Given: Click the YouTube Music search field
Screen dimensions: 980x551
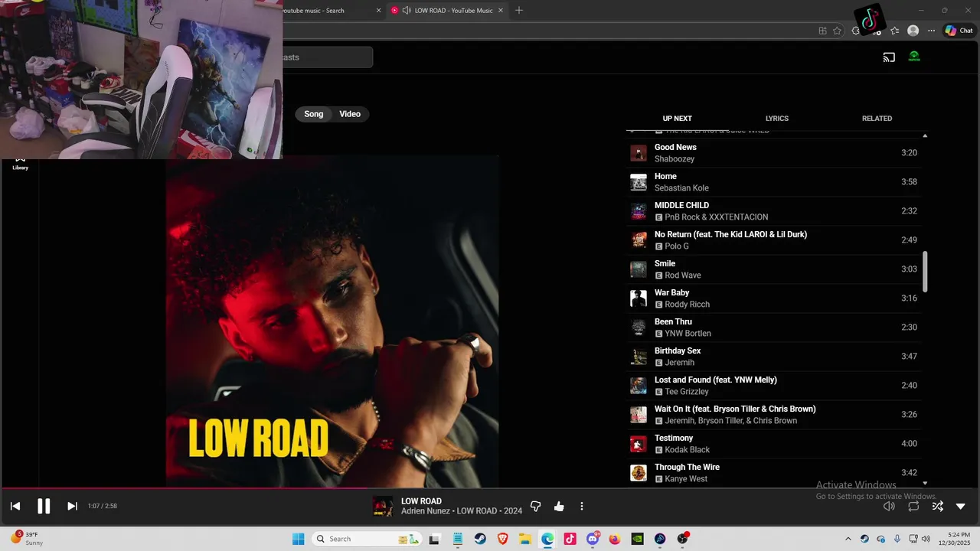Looking at the screenshot, I should 328,57.
